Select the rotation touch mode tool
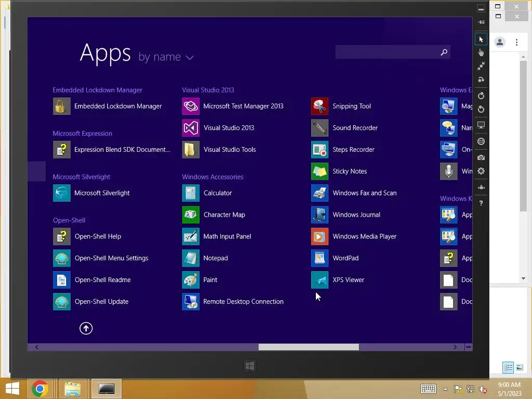 coord(481,79)
